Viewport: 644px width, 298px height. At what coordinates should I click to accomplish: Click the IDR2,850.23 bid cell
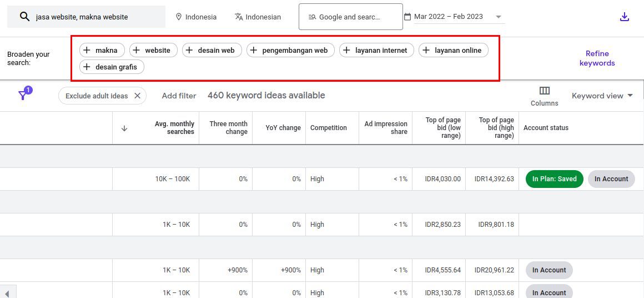443,225
